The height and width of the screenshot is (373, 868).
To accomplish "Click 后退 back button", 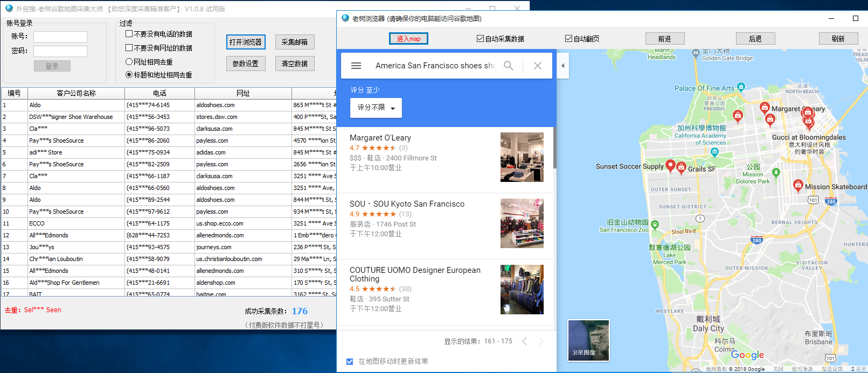I will coord(755,39).
